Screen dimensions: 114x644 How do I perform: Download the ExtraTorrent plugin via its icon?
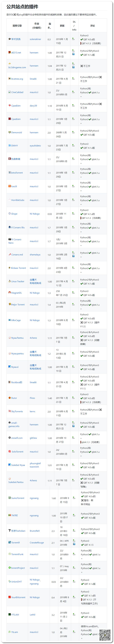(73, 172)
